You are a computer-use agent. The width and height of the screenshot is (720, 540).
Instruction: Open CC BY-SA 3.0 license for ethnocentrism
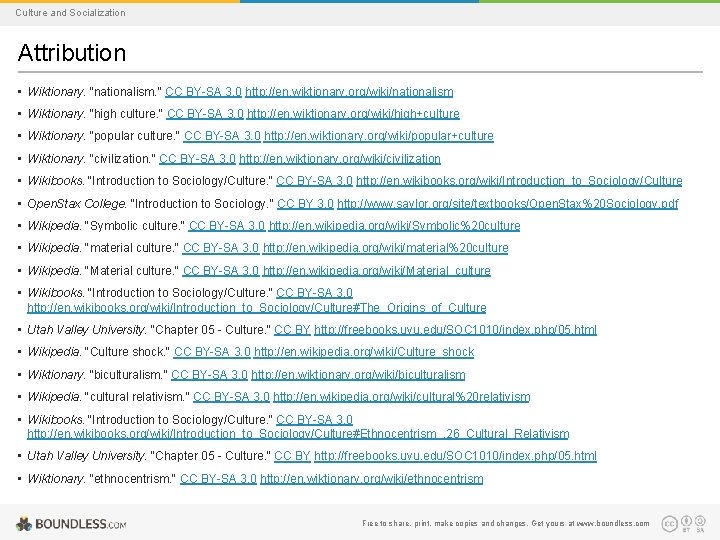pyautogui.click(x=218, y=478)
